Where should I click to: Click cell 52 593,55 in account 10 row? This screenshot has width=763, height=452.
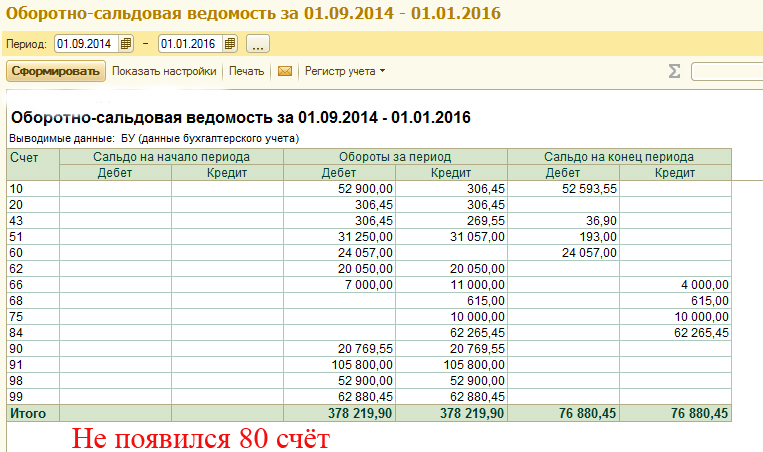coord(563,189)
